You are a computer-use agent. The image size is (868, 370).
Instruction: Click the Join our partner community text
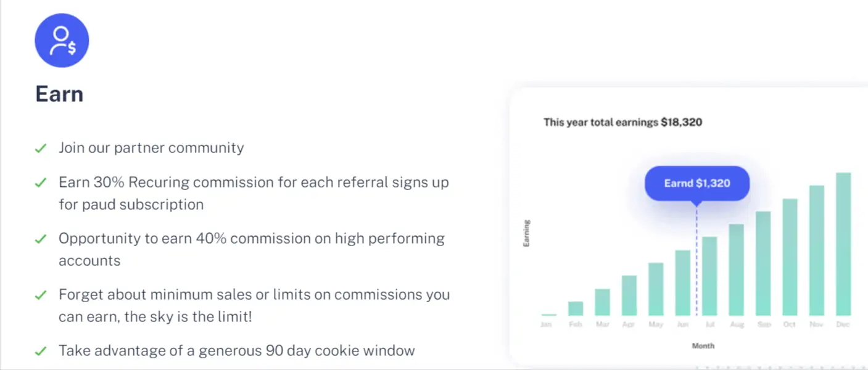151,148
